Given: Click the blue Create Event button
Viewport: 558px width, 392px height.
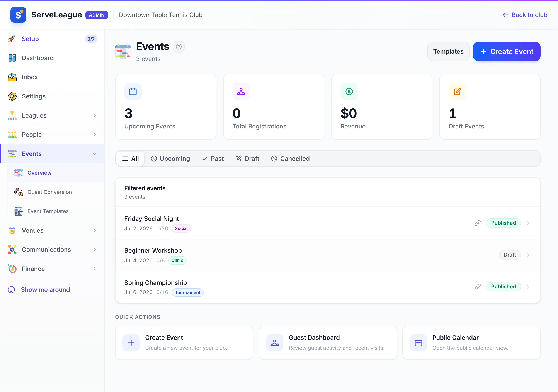Looking at the screenshot, I should (507, 51).
